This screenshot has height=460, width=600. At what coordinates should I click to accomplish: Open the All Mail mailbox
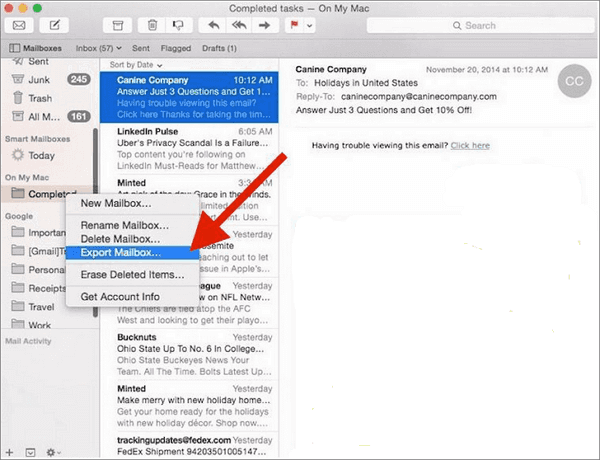48,116
